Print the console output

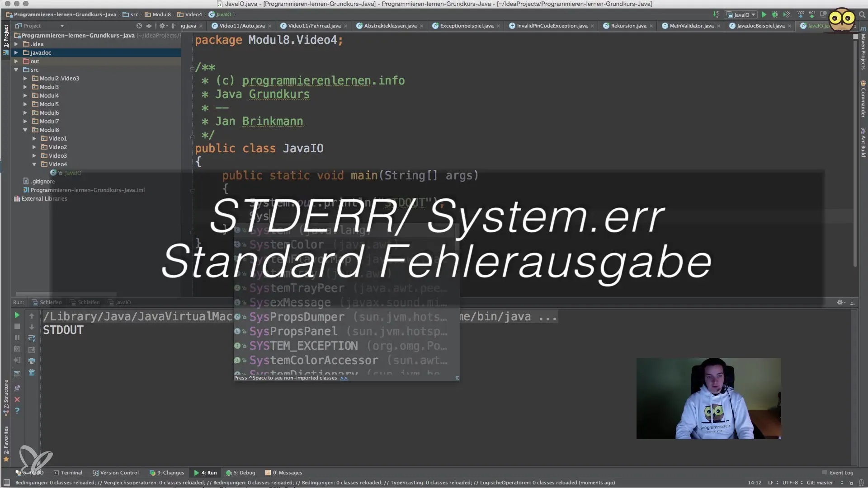tap(32, 361)
